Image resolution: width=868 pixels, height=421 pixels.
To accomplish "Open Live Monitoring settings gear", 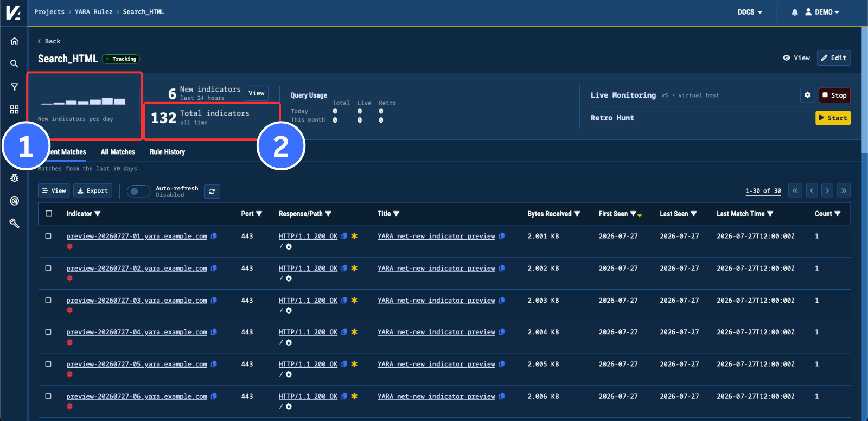I will 807,95.
